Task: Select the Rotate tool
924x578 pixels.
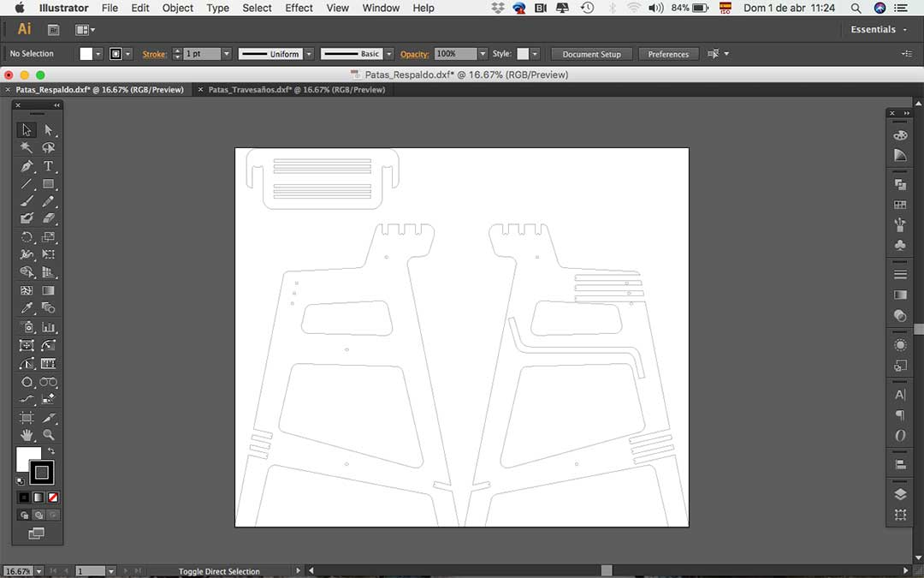Action: click(x=27, y=237)
